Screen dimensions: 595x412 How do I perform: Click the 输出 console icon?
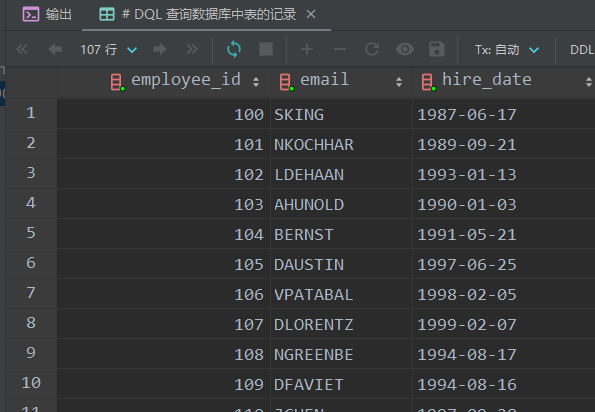(31, 15)
